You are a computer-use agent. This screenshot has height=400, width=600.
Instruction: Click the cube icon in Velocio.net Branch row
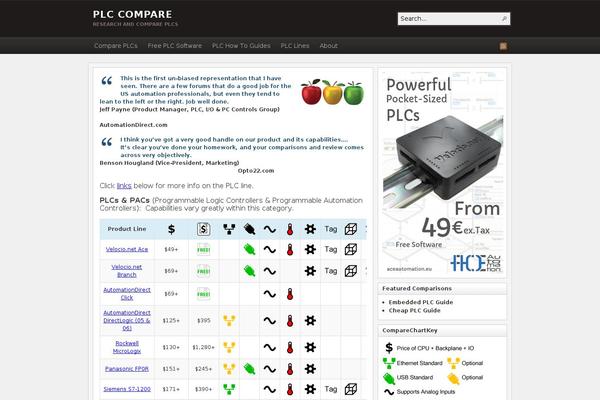click(351, 271)
